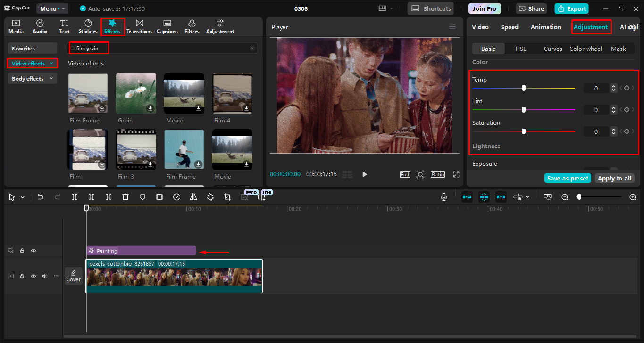Click the Rotate icon in timeline toolbar
This screenshot has height=343, width=644.
point(210,197)
